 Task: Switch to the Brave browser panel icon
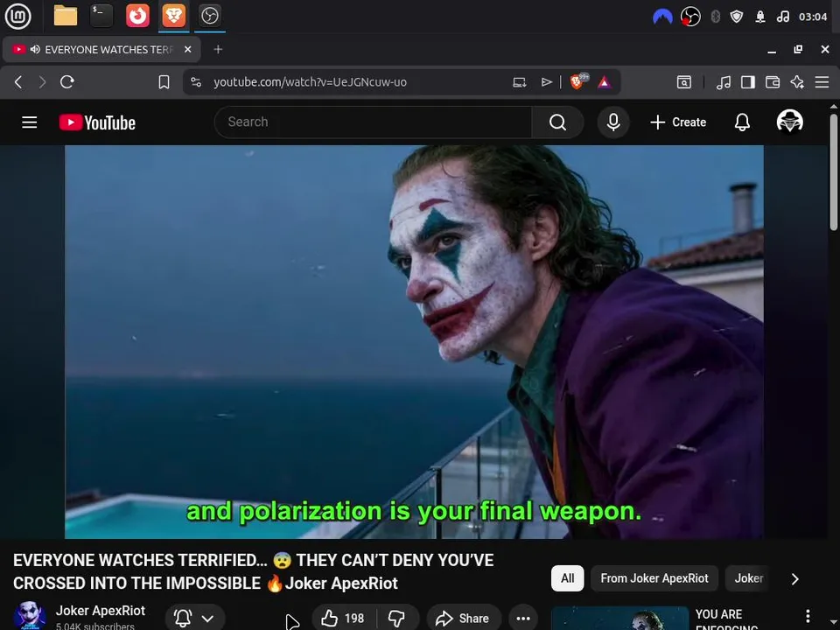click(173, 16)
